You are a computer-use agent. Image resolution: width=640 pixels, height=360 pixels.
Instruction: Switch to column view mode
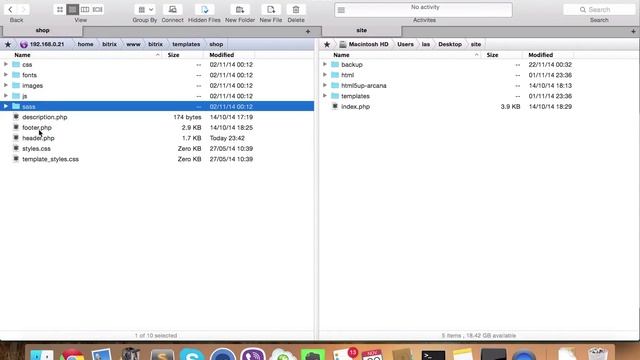point(85,9)
